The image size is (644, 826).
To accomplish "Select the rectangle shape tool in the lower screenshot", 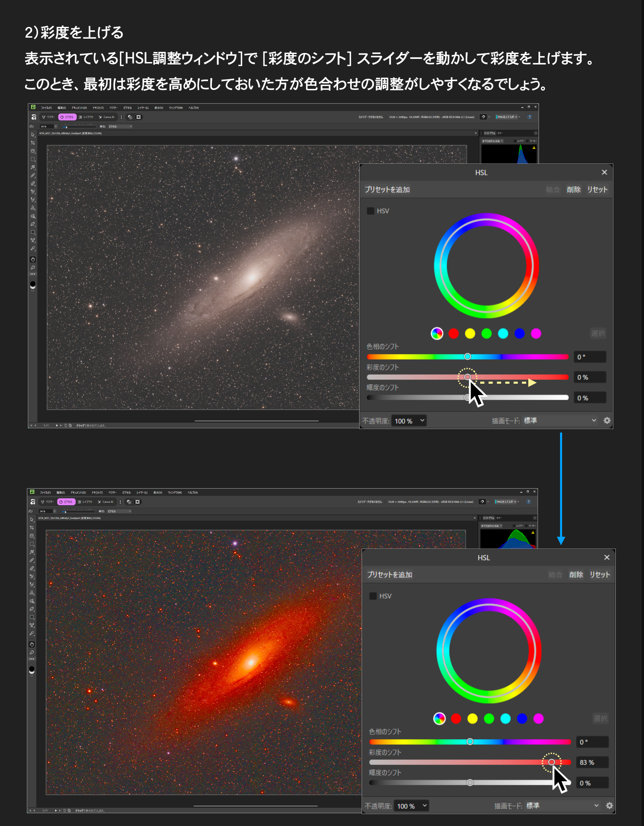I will point(32,617).
